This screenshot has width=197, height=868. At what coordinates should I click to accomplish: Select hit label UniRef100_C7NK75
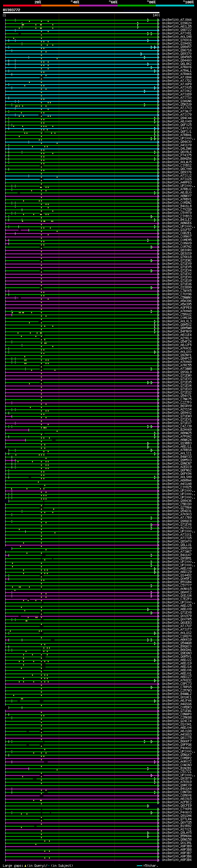[x=177, y=399]
